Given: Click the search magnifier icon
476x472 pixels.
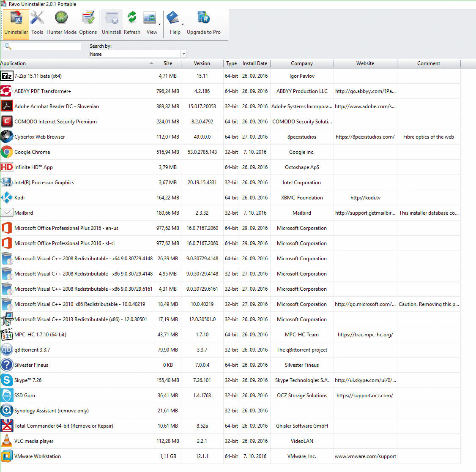Looking at the screenshot, I should pyautogui.click(x=8, y=46).
